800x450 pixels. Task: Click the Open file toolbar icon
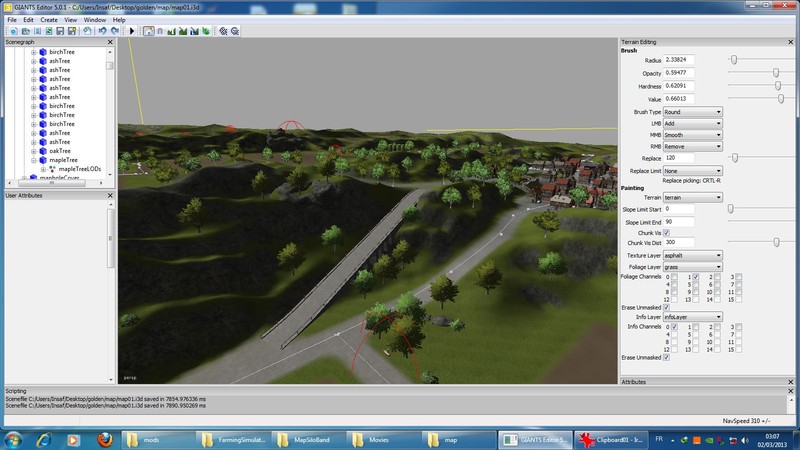(x=26, y=31)
